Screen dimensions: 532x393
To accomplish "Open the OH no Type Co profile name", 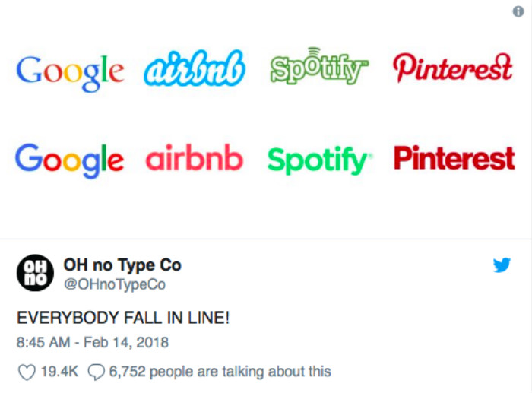I will pos(122,265).
